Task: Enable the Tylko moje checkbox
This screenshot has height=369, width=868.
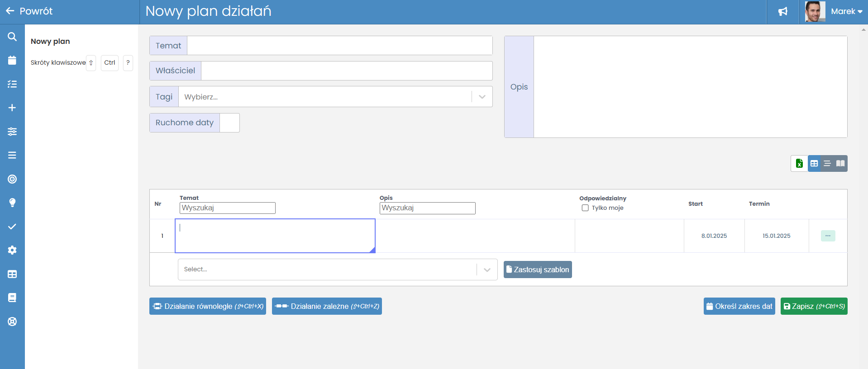Action: point(585,208)
